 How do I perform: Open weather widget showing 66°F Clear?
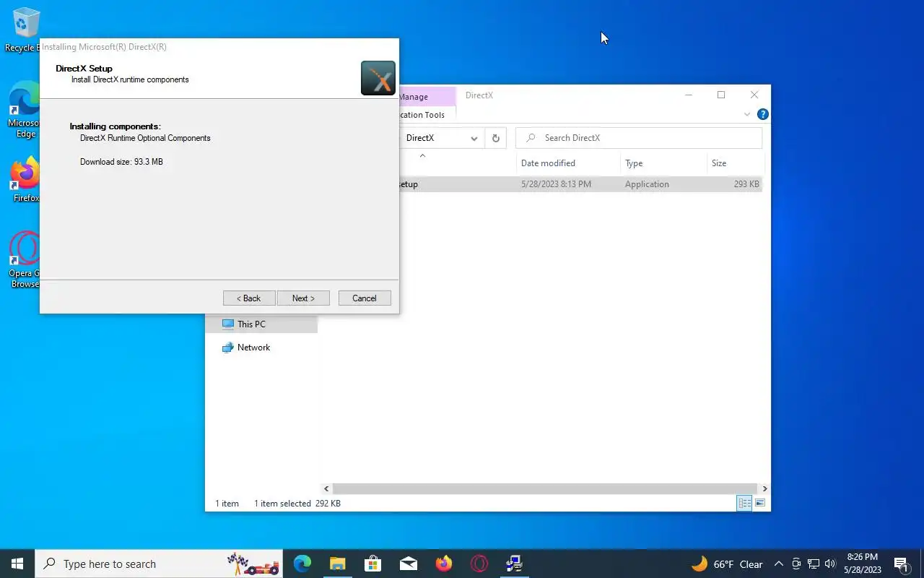727,564
